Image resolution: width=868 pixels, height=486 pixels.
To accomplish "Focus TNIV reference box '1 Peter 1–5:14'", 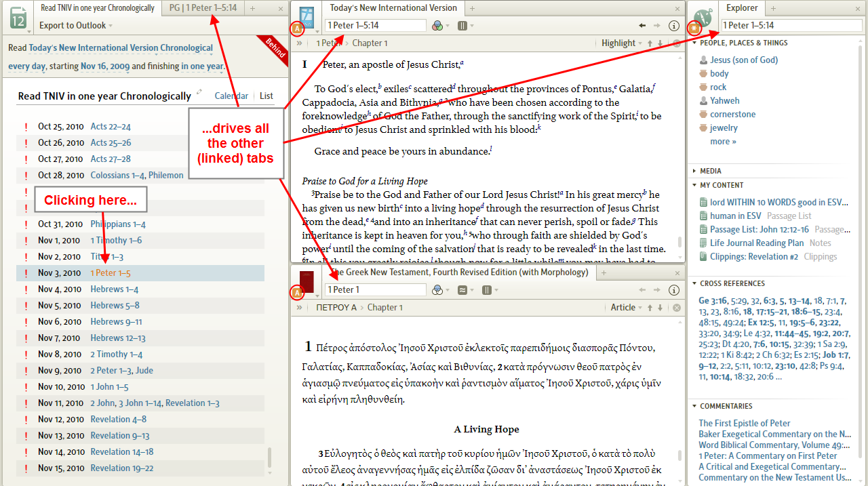I will 375,26.
